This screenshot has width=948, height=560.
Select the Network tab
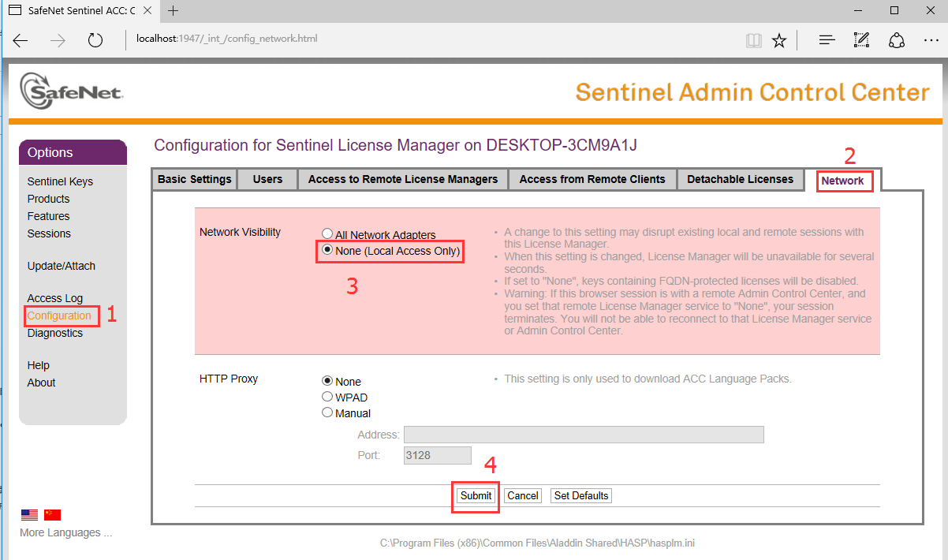[842, 181]
